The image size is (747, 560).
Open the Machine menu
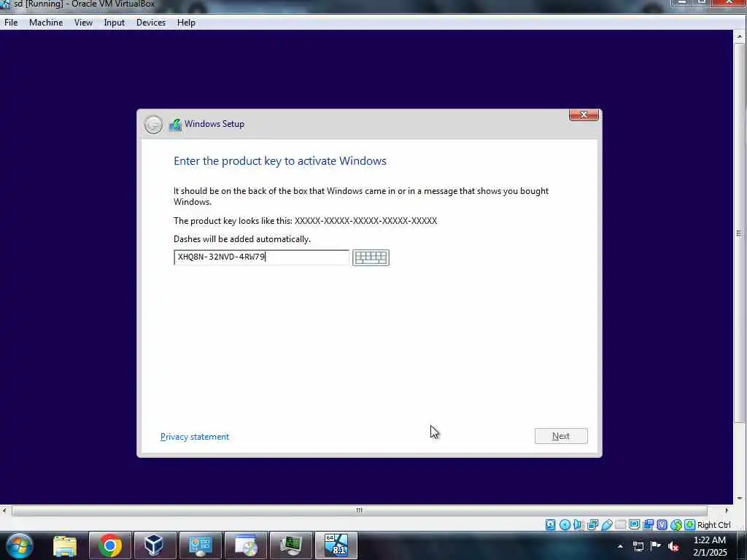click(x=46, y=23)
